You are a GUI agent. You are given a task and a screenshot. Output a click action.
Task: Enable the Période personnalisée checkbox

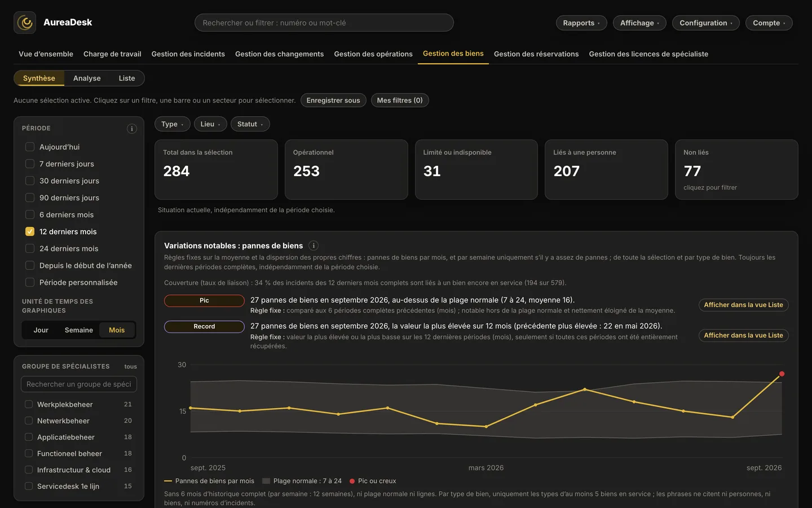30,282
